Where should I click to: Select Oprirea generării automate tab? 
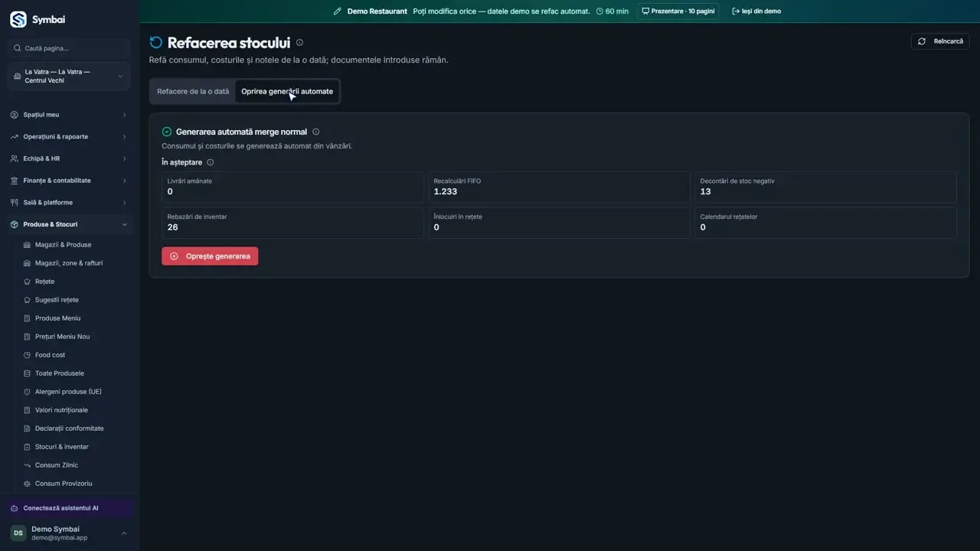point(287,91)
